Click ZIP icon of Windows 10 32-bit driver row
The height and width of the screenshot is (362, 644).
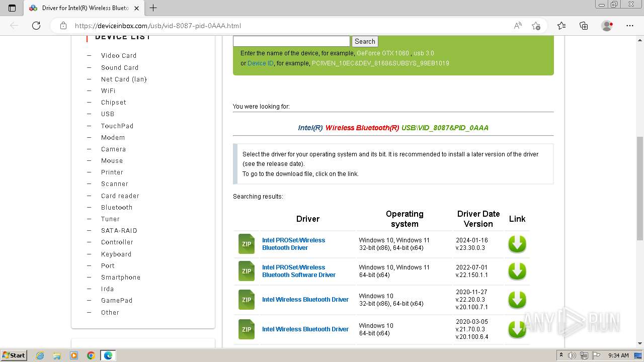pyautogui.click(x=247, y=300)
